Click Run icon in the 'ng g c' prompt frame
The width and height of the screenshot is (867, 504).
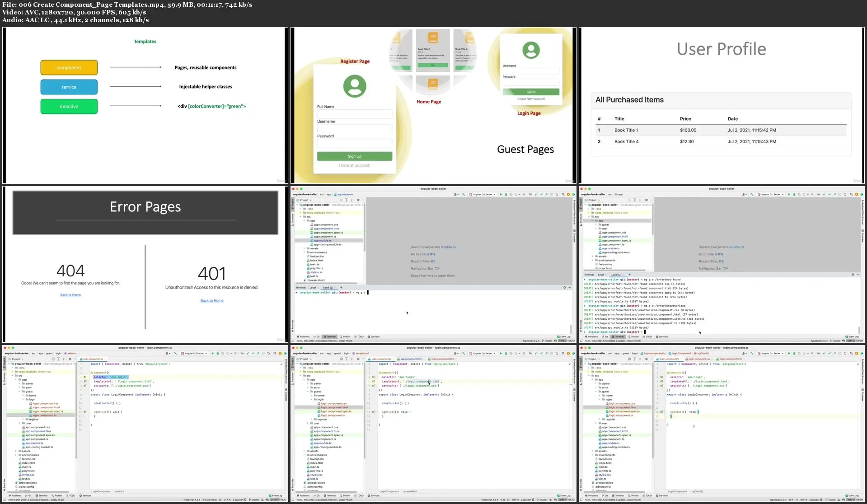501,195
